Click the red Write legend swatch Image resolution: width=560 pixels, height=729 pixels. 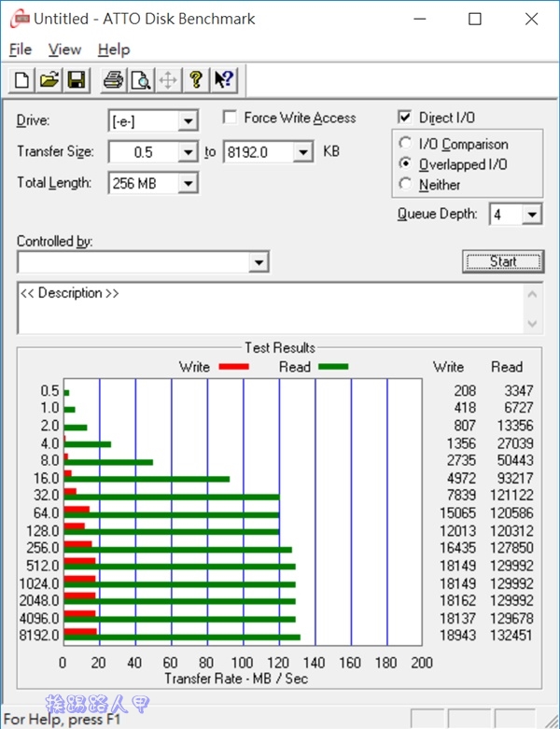tap(233, 367)
